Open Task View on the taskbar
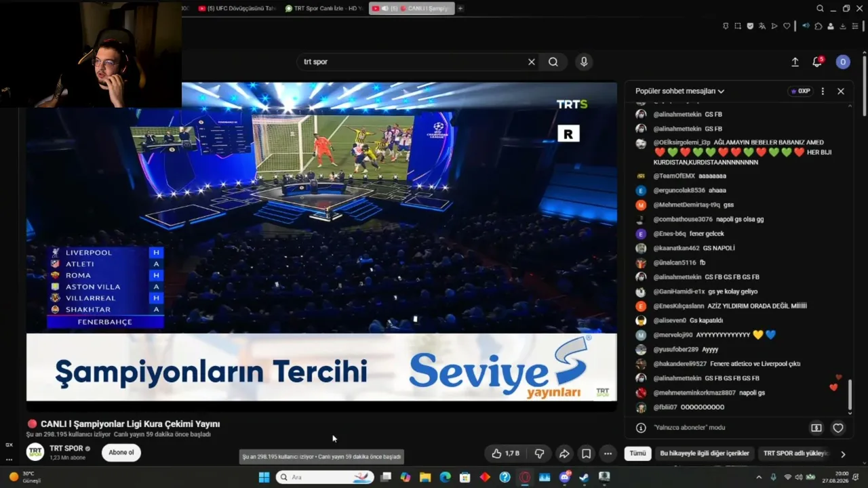The height and width of the screenshot is (488, 868). (x=386, y=477)
